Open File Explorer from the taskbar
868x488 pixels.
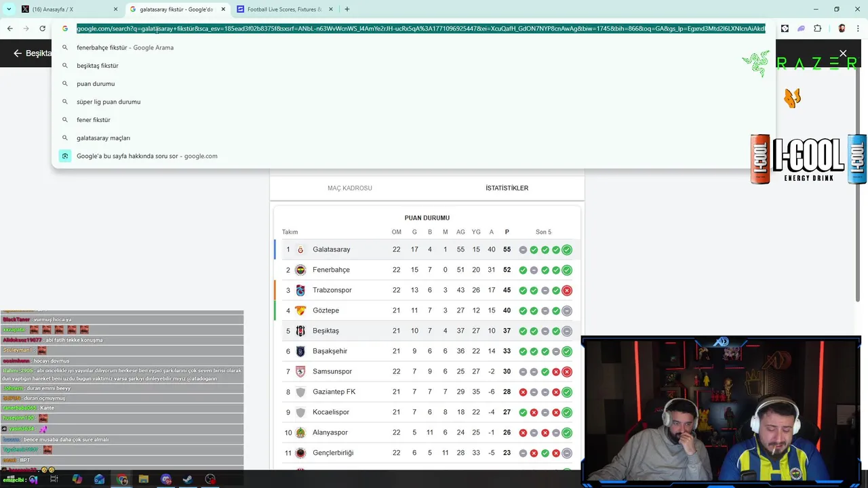click(143, 479)
